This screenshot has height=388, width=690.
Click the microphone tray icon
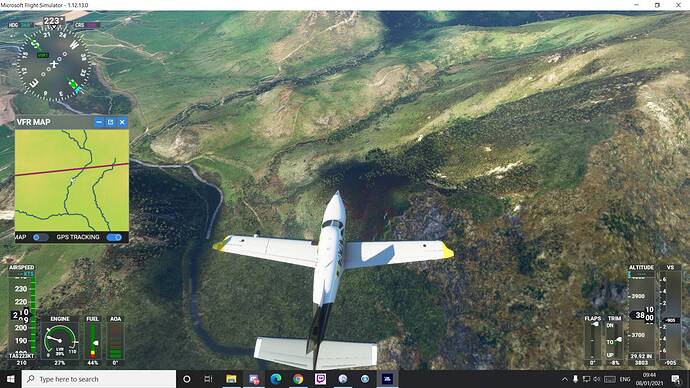[x=575, y=379]
